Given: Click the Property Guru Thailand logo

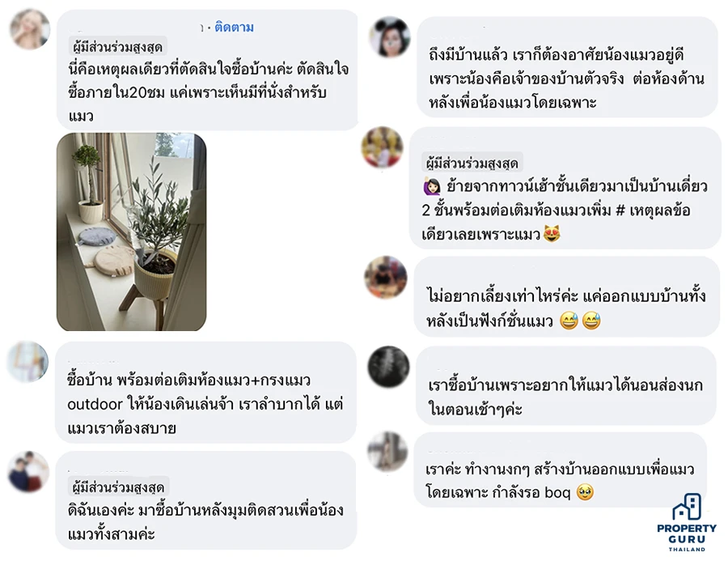Looking at the screenshot, I should click(687, 523).
